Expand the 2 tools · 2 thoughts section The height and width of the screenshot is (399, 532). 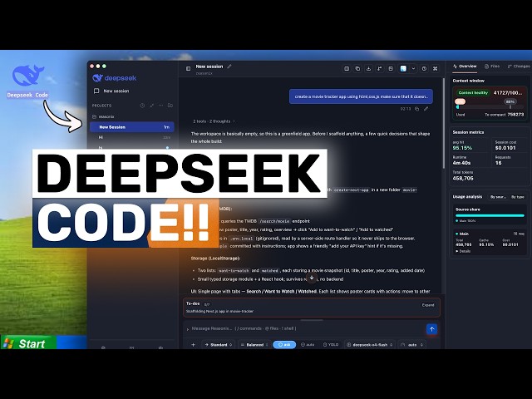(x=214, y=121)
